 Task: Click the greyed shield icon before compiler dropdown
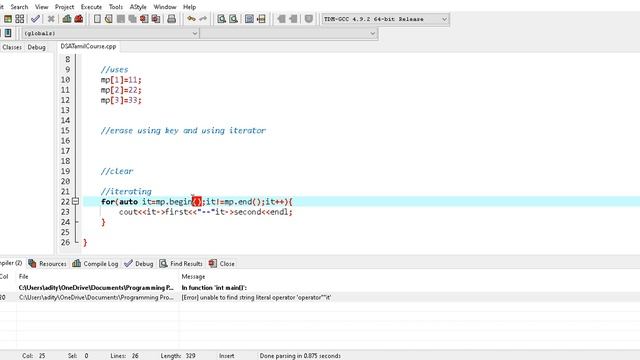click(309, 19)
